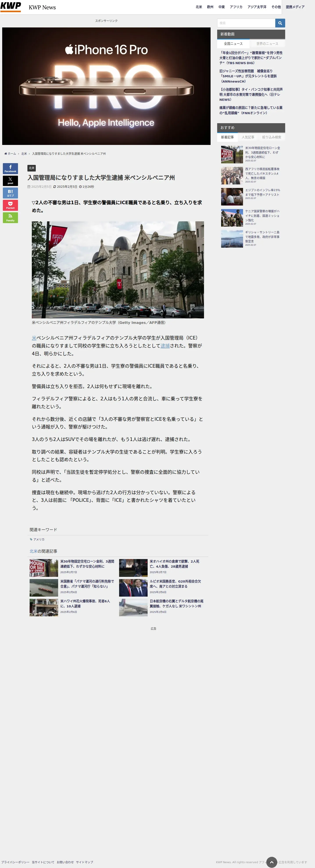Screen dimensions: 315x868
Task: Click 北米 link in 関連記事 heading
Action: pyautogui.click(x=33, y=551)
